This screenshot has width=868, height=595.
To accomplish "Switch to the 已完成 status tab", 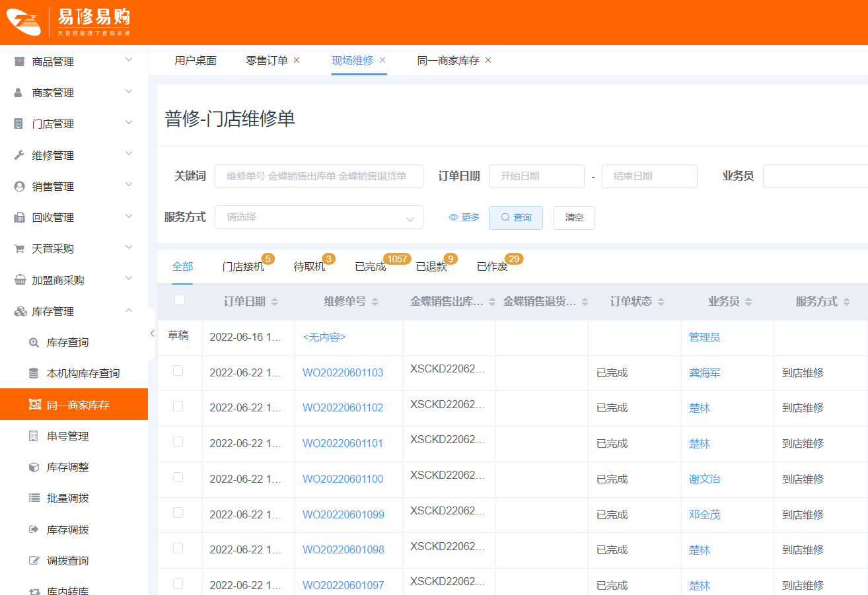I will point(370,267).
